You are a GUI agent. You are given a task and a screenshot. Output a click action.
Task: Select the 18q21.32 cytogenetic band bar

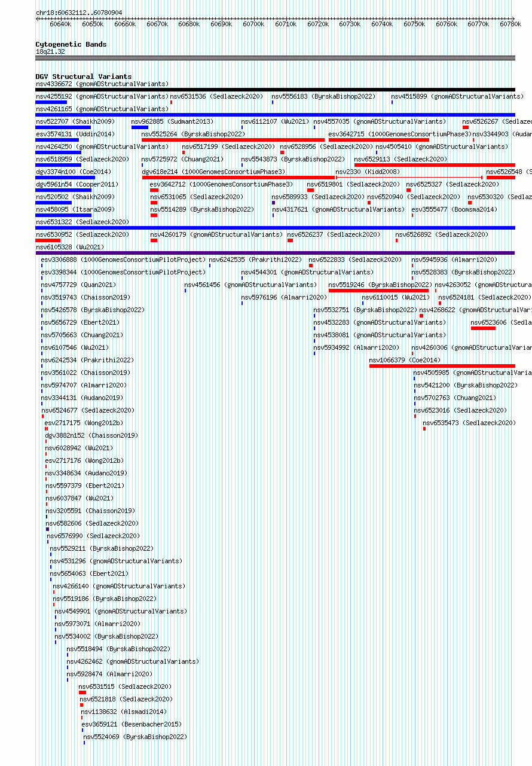(275, 58)
